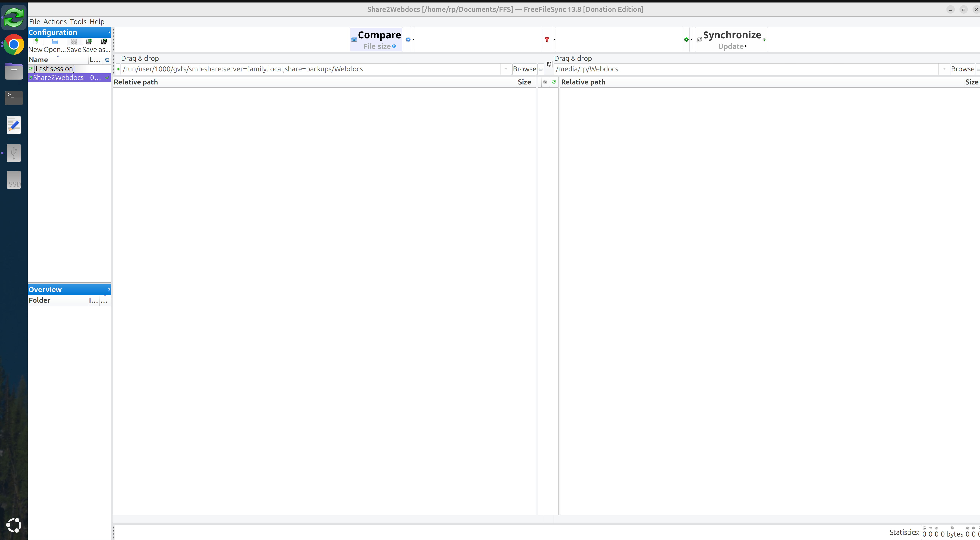Open the Files manager from dock
The height and width of the screenshot is (540, 980).
(x=14, y=71)
